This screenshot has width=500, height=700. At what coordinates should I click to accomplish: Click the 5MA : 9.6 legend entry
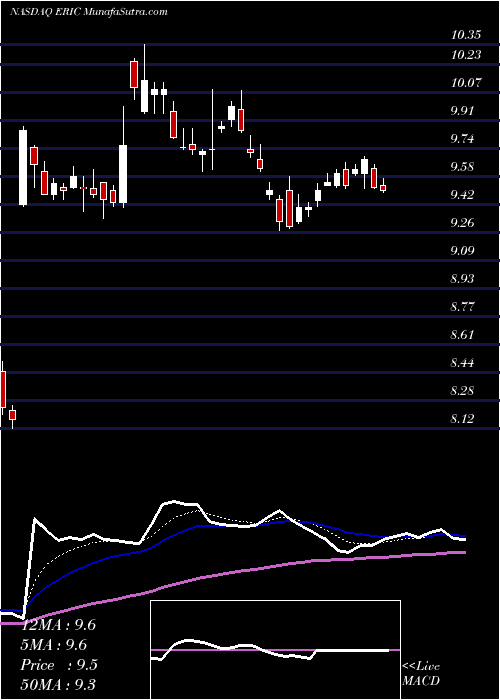[x=54, y=645]
